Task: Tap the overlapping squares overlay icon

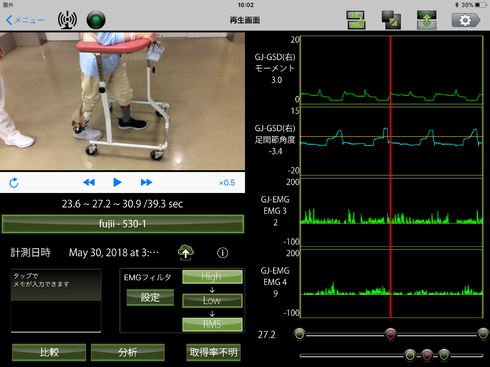Action: [x=391, y=20]
